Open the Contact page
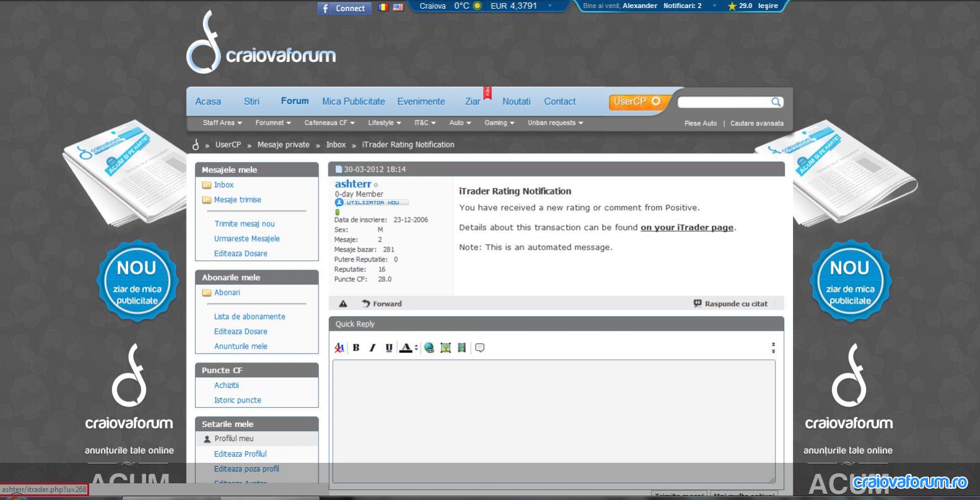 pyautogui.click(x=560, y=102)
